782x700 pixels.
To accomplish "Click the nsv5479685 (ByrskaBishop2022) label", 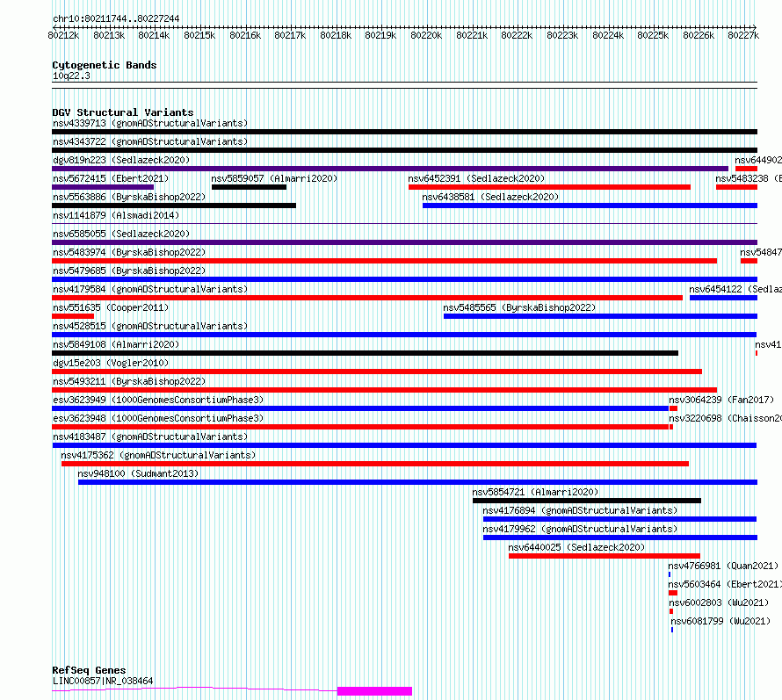I will [129, 271].
